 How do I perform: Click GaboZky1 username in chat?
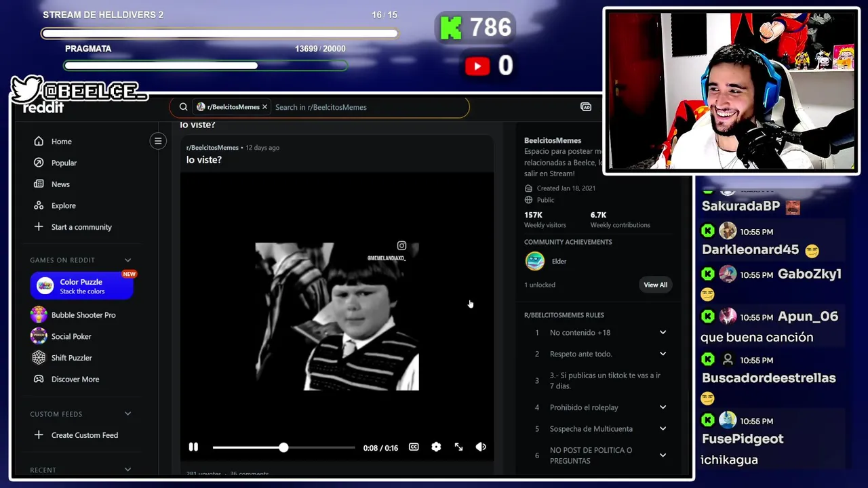click(x=809, y=274)
